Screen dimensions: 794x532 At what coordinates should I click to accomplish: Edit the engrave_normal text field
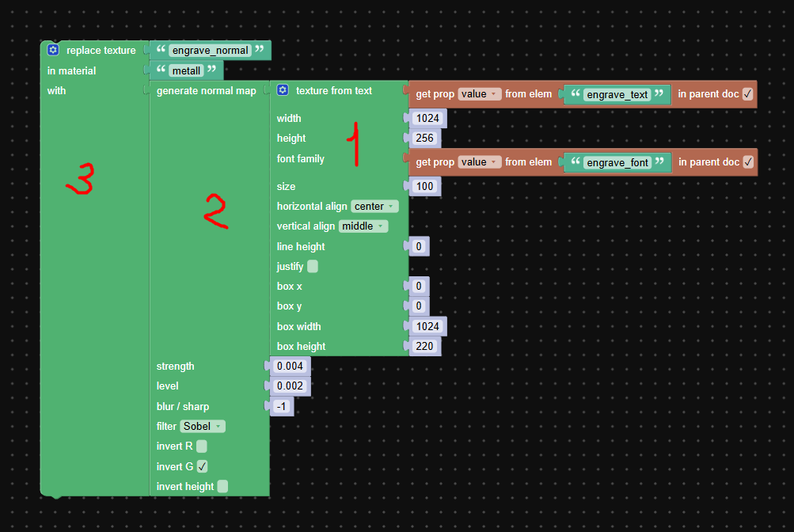coord(210,50)
